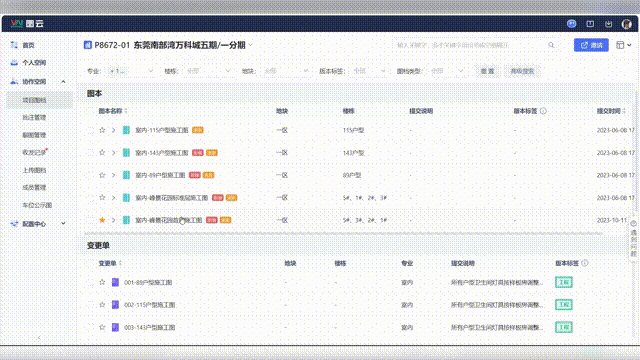Click the teal drawing book icon of 室内-89户型施工图
The height and width of the screenshot is (360, 640).
127,175
